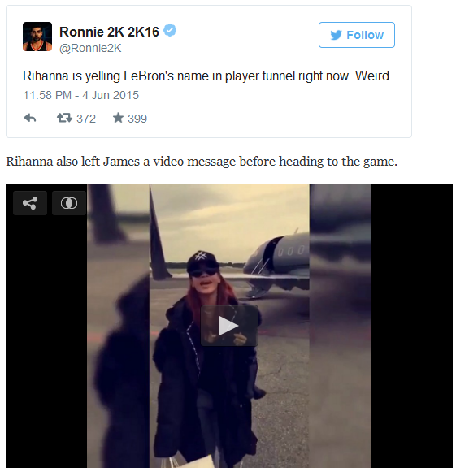The height and width of the screenshot is (476, 456).
Task: Open the video share icon
Action: (30, 203)
